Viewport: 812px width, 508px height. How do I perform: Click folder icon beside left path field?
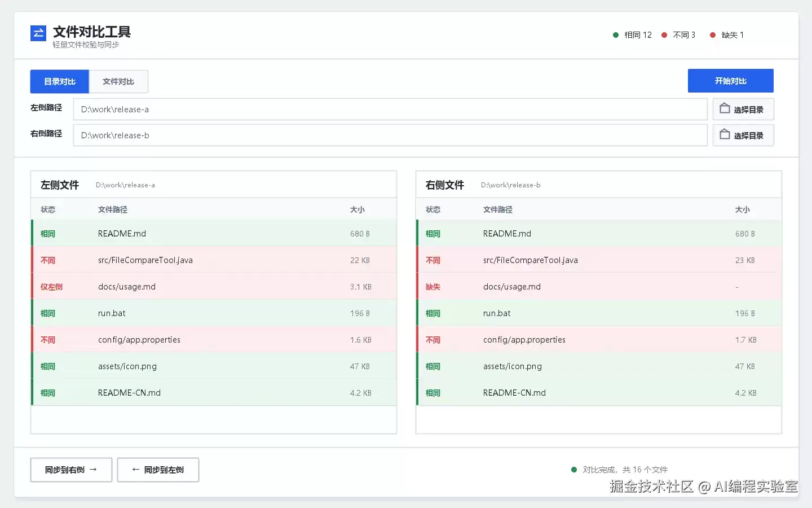[x=725, y=108]
